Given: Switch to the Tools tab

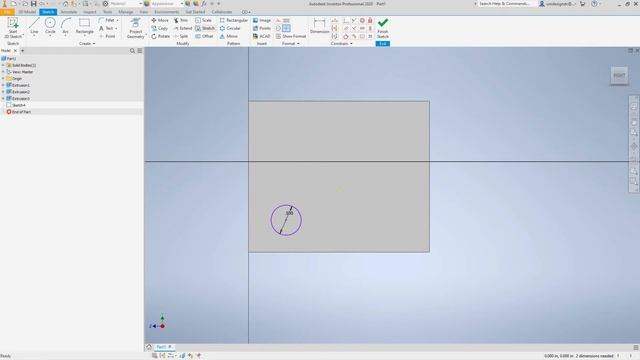Looking at the screenshot, I should 107,12.
